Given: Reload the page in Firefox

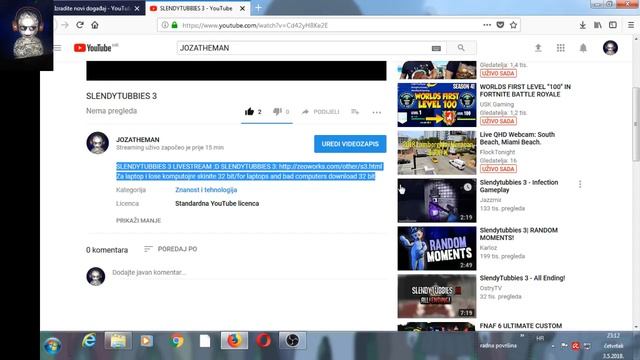Looking at the screenshot, I should pos(80,25).
